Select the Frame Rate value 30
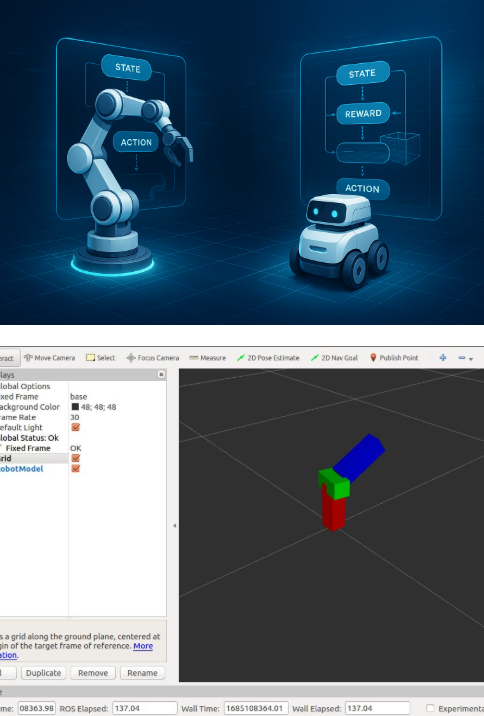This screenshot has width=484, height=716. (74, 417)
